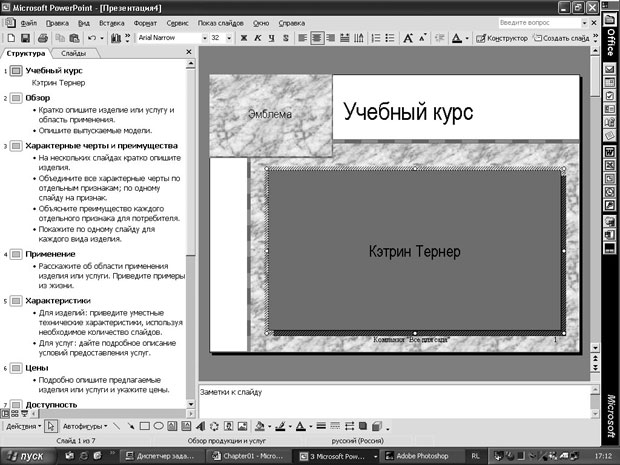Select slide 6 Цены in outline
The width and height of the screenshot is (620, 465).
click(x=37, y=368)
